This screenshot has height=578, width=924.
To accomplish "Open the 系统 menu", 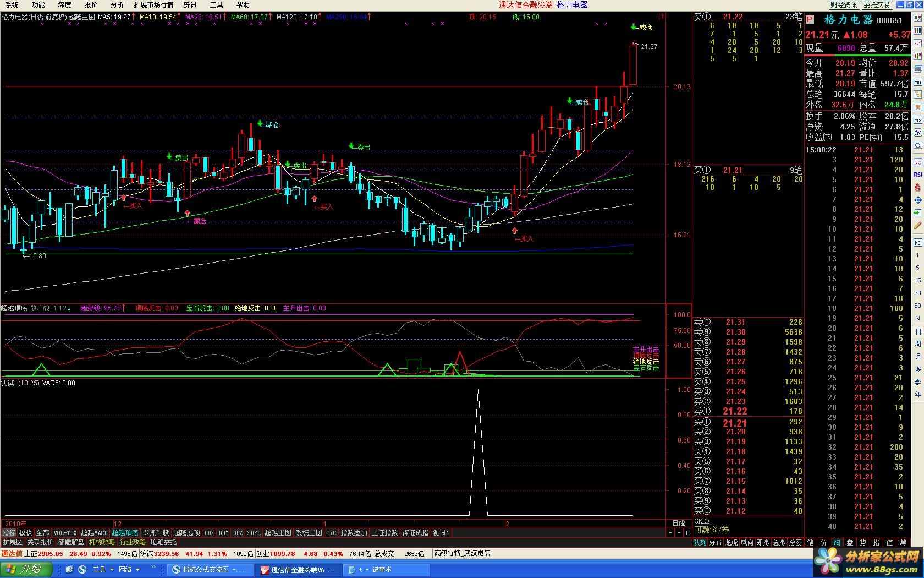I will [x=12, y=4].
